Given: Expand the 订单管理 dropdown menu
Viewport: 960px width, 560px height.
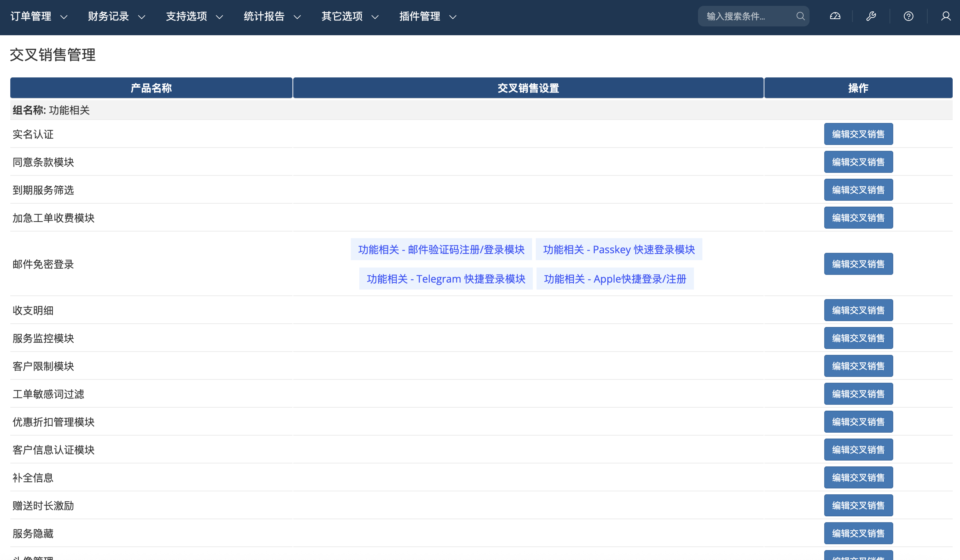Looking at the screenshot, I should tap(39, 17).
